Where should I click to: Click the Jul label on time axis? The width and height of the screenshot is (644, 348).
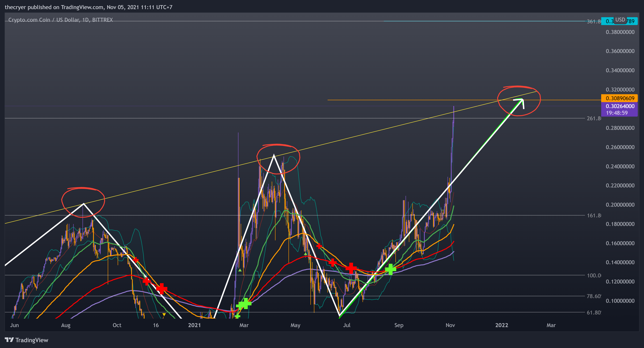click(x=346, y=325)
